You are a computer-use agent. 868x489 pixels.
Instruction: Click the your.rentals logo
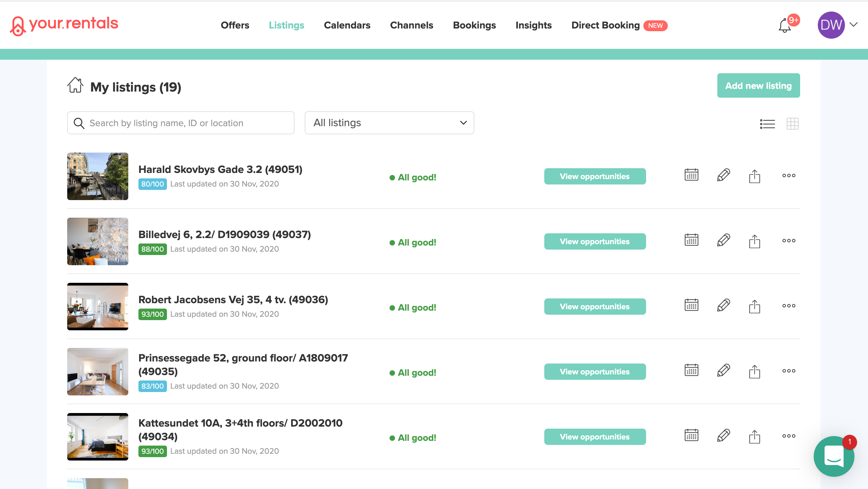(64, 25)
